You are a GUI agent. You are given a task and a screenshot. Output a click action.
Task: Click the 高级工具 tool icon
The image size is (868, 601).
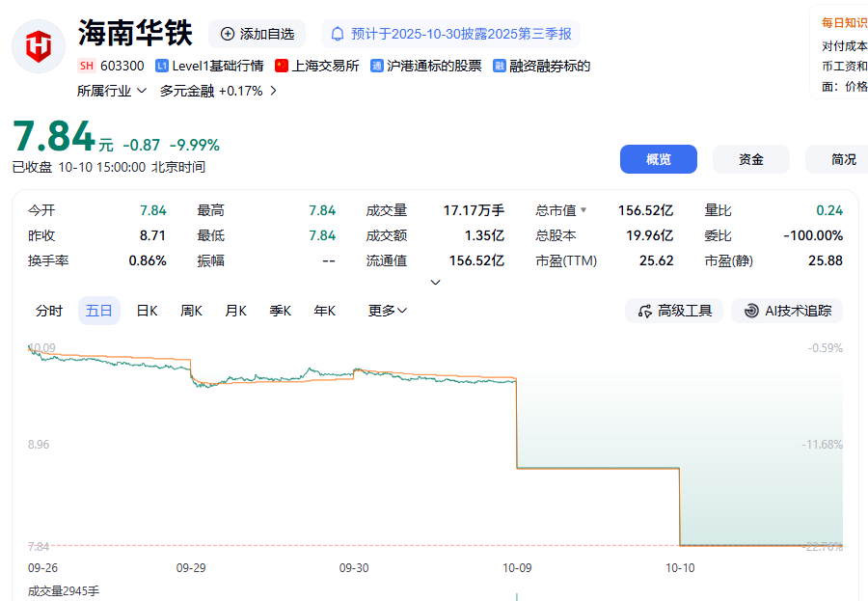click(x=645, y=312)
